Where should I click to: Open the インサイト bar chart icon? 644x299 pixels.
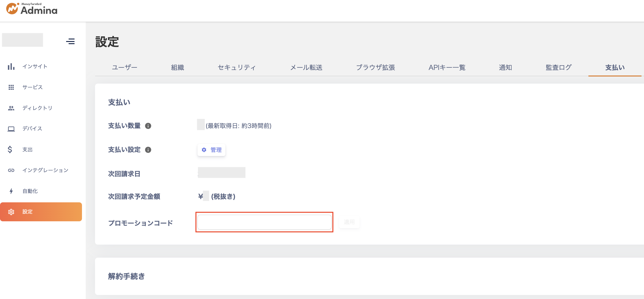coord(11,67)
